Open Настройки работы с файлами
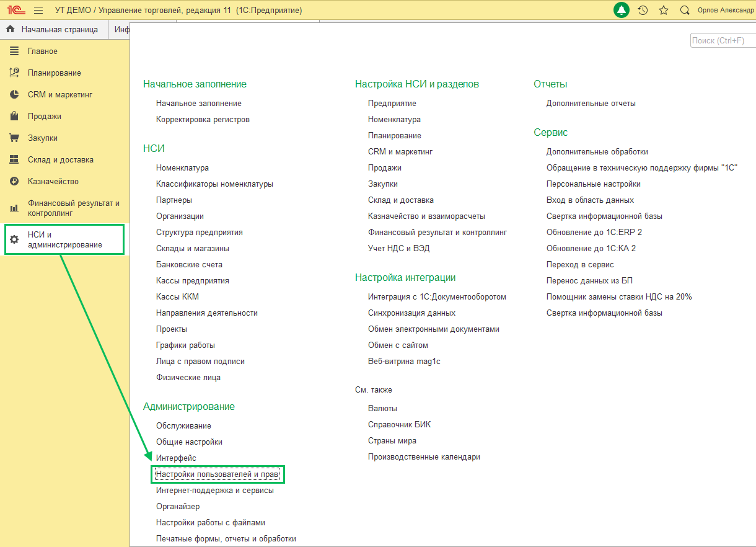This screenshot has width=756, height=547. [211, 522]
